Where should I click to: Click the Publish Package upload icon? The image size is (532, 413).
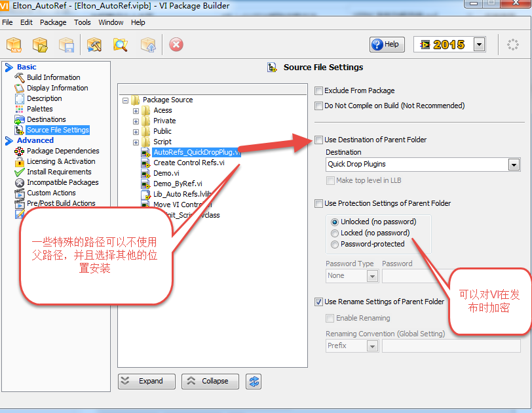coord(148,45)
